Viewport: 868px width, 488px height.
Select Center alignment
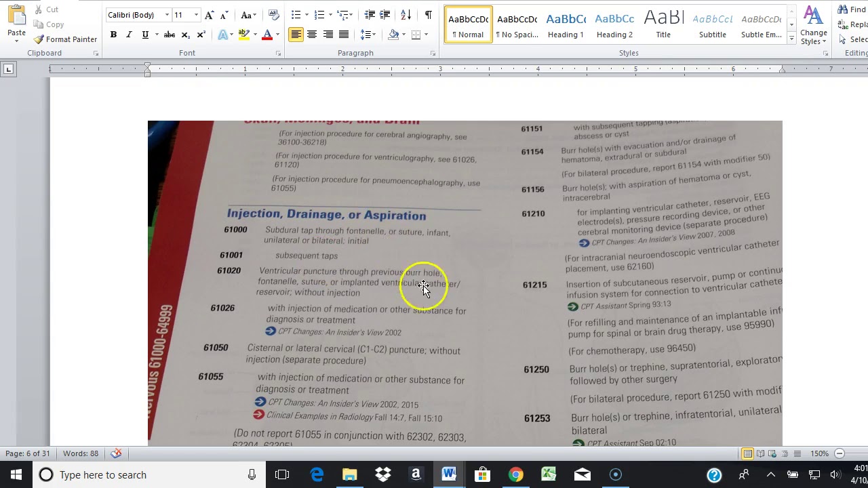coord(312,35)
